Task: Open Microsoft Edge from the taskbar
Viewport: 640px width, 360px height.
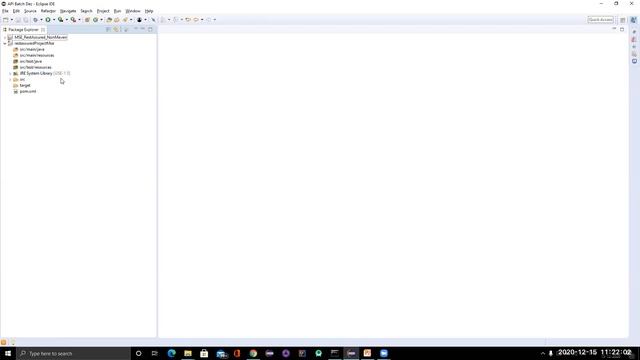Action: [x=171, y=353]
